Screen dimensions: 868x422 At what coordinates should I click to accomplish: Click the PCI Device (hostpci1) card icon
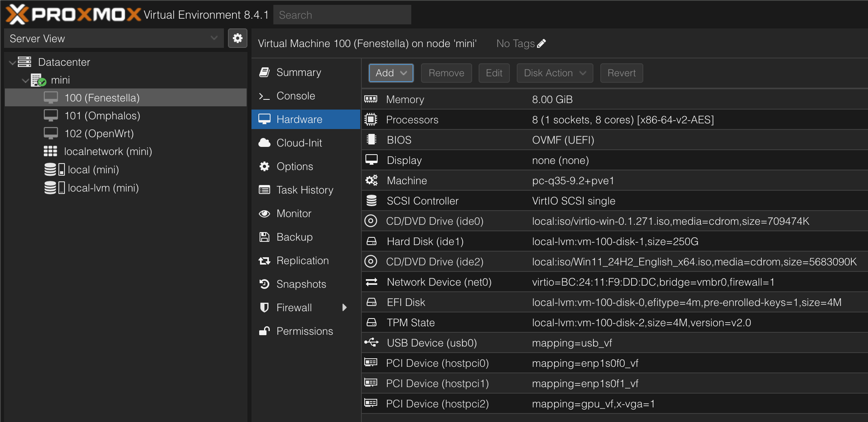click(371, 383)
